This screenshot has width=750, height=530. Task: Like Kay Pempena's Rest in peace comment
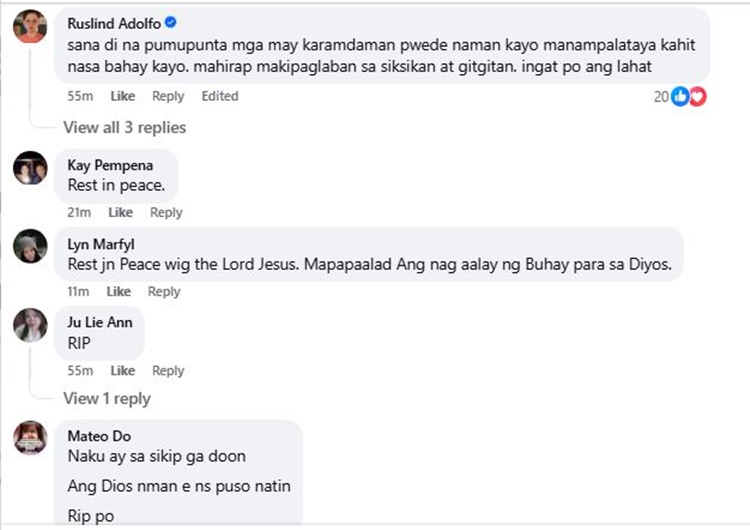(120, 212)
